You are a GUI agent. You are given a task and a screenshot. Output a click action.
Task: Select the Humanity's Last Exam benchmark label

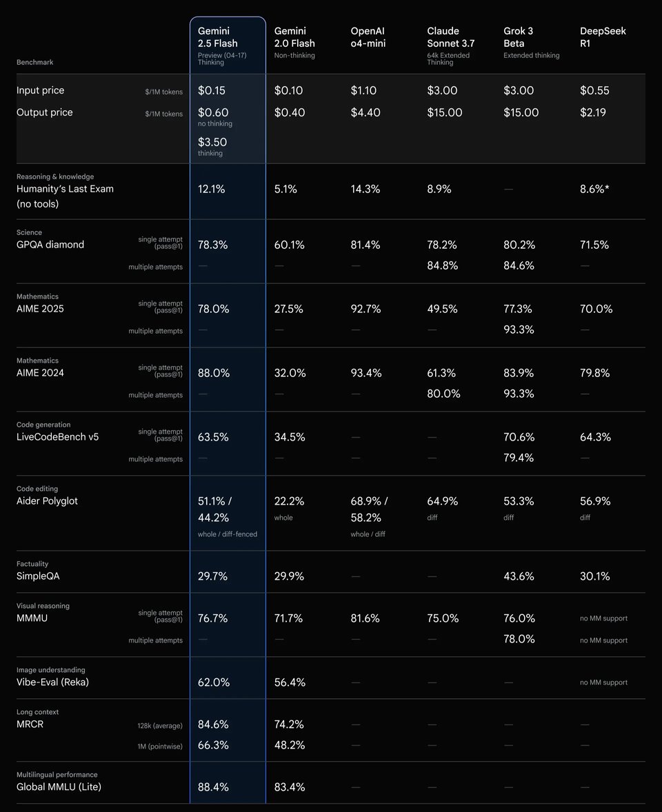[65, 189]
